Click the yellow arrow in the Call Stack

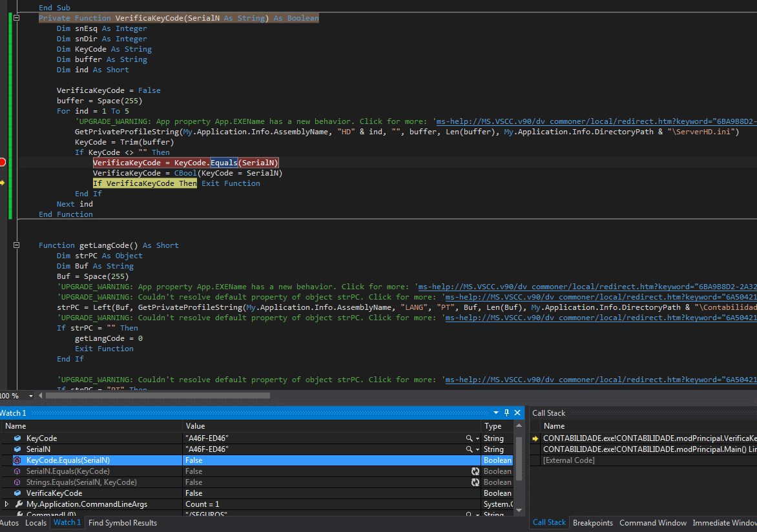(535, 438)
